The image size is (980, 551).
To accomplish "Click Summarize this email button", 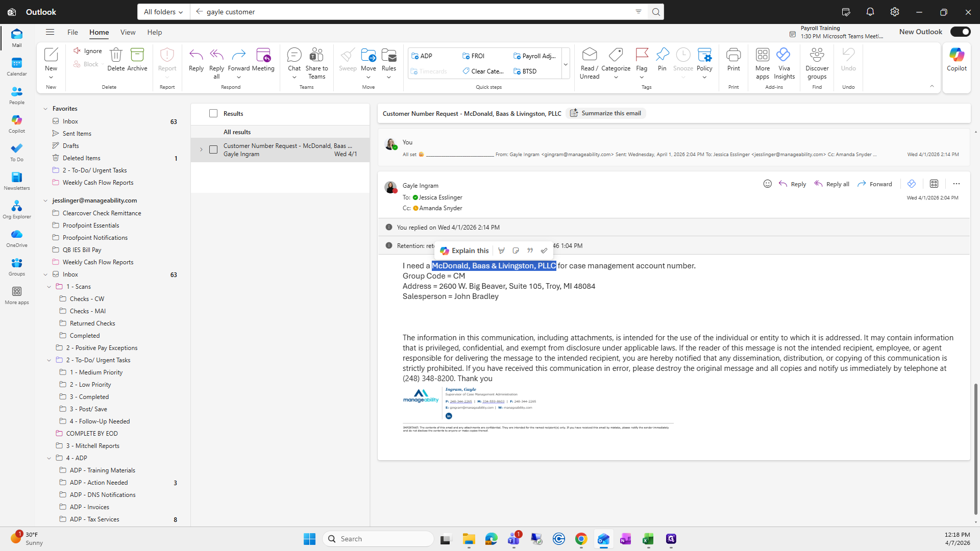I will pos(605,113).
